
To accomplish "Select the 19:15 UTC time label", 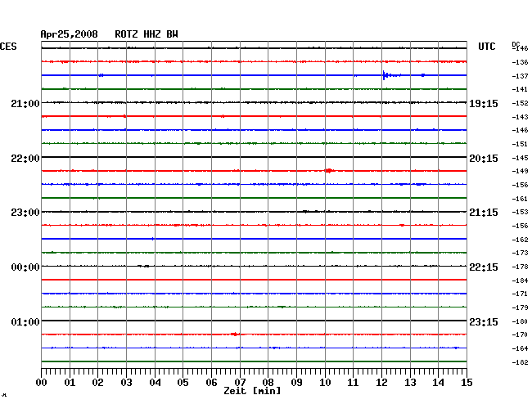I will (484, 104).
